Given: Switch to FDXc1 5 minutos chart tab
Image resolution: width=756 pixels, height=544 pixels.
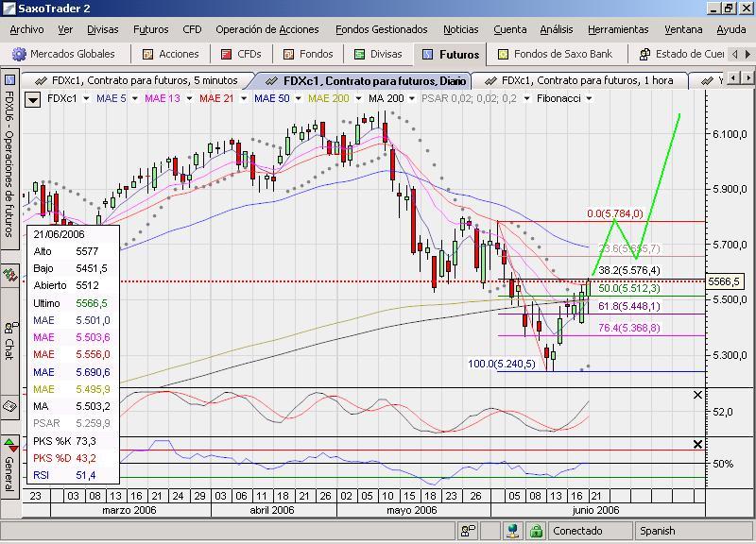Looking at the screenshot, I should pyautogui.click(x=138, y=80).
